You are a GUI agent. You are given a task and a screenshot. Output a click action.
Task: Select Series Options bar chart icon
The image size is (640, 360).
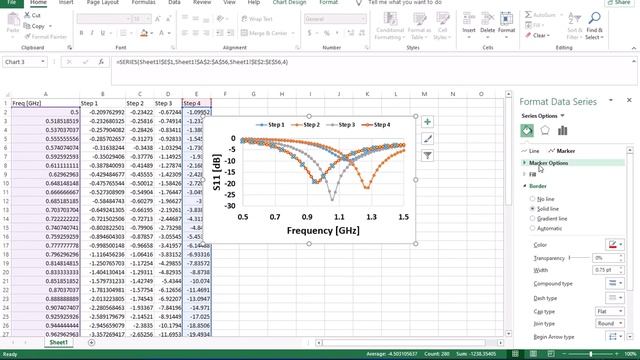click(x=563, y=131)
